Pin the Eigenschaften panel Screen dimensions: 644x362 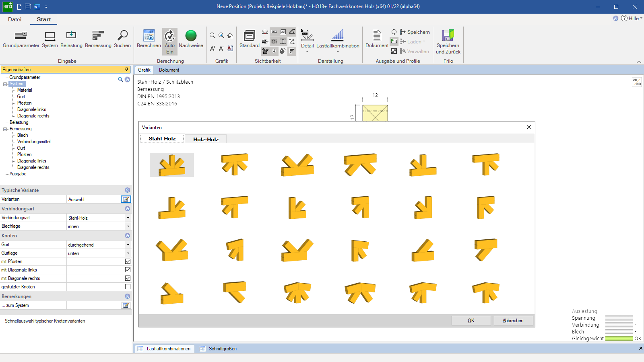(x=127, y=70)
